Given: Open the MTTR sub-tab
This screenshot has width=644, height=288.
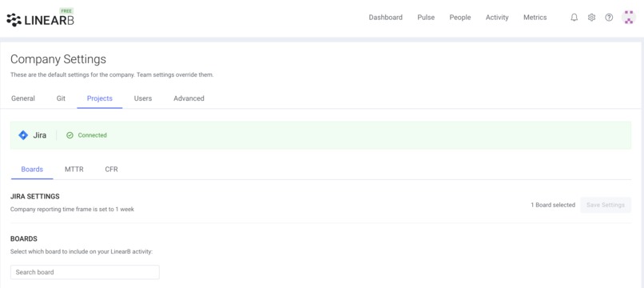Looking at the screenshot, I should [74, 169].
